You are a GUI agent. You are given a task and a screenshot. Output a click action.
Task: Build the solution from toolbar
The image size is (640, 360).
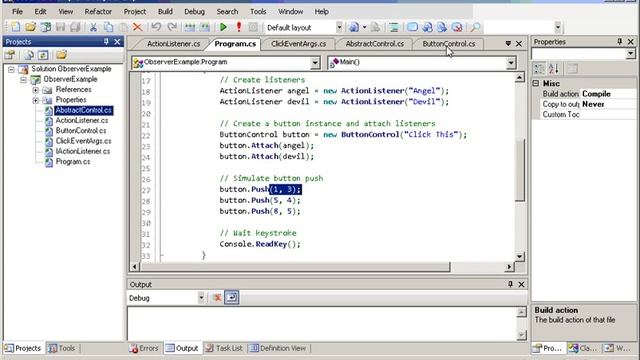tap(190, 27)
